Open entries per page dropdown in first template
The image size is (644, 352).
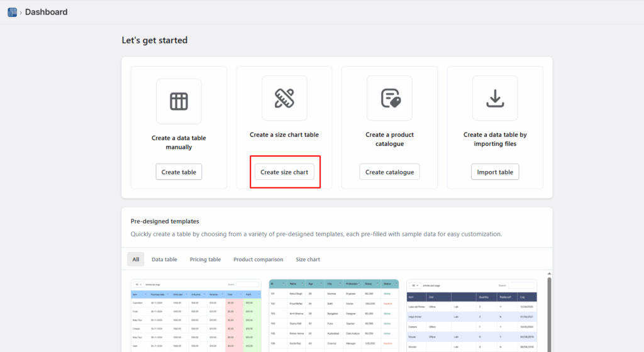click(138, 285)
